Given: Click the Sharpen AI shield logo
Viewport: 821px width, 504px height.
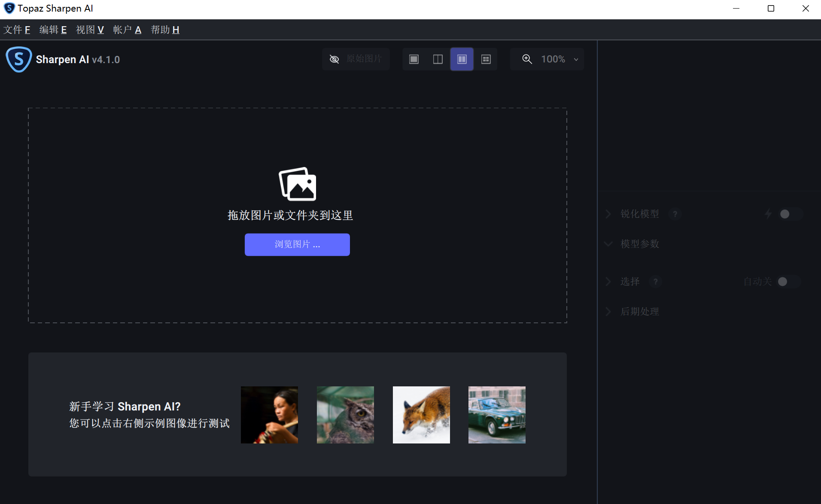Looking at the screenshot, I should [x=18, y=59].
